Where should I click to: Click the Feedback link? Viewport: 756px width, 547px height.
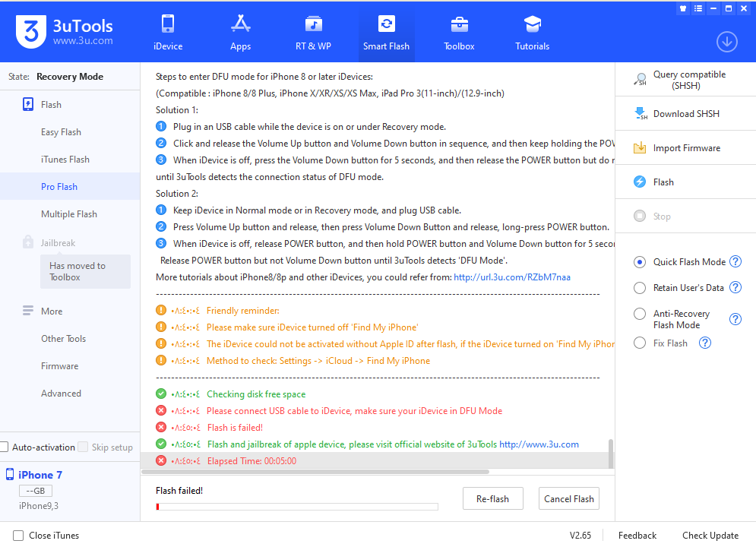[637, 535]
